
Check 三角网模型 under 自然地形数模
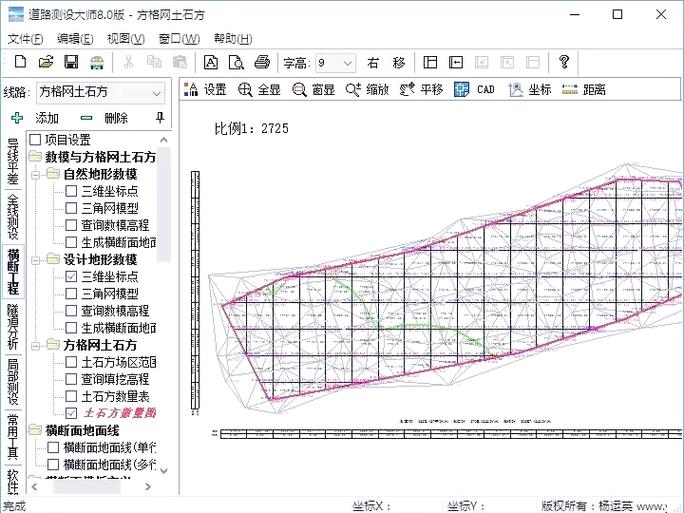point(71,208)
